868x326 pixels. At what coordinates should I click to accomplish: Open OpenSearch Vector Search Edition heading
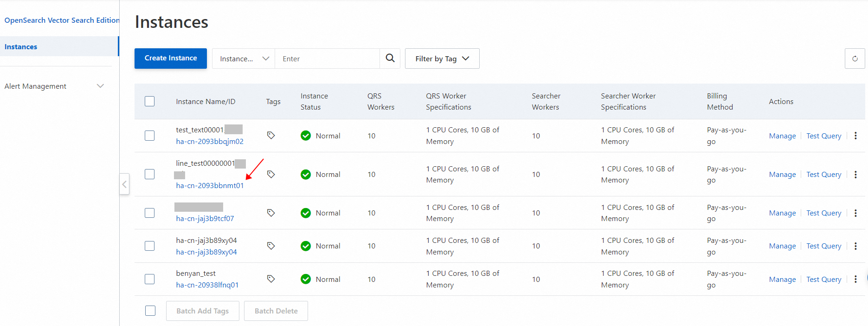pos(62,20)
